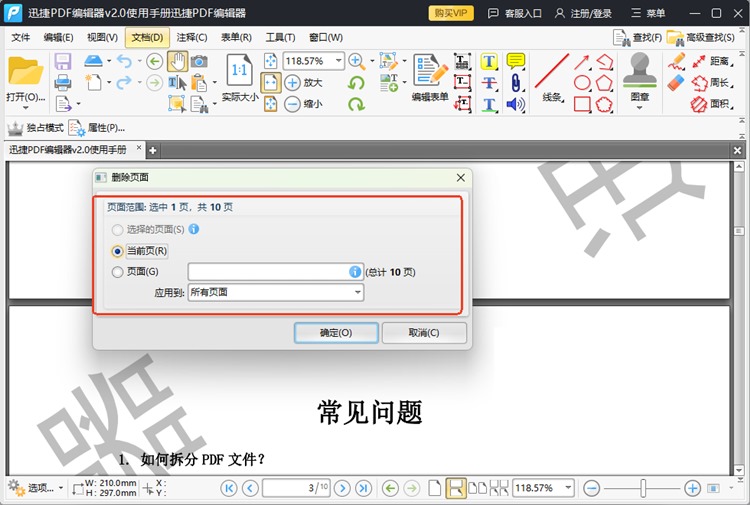Expand the undo history dropdown arrow

pyautogui.click(x=139, y=61)
